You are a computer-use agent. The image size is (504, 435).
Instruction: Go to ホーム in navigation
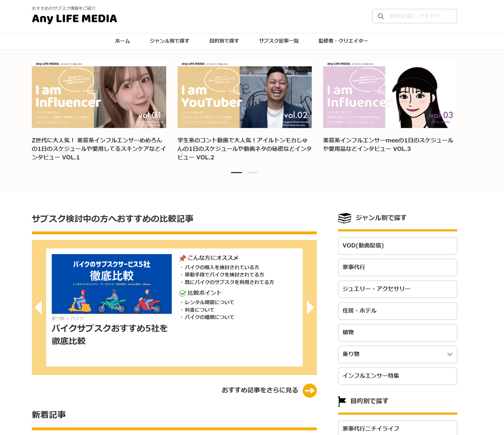(x=122, y=41)
